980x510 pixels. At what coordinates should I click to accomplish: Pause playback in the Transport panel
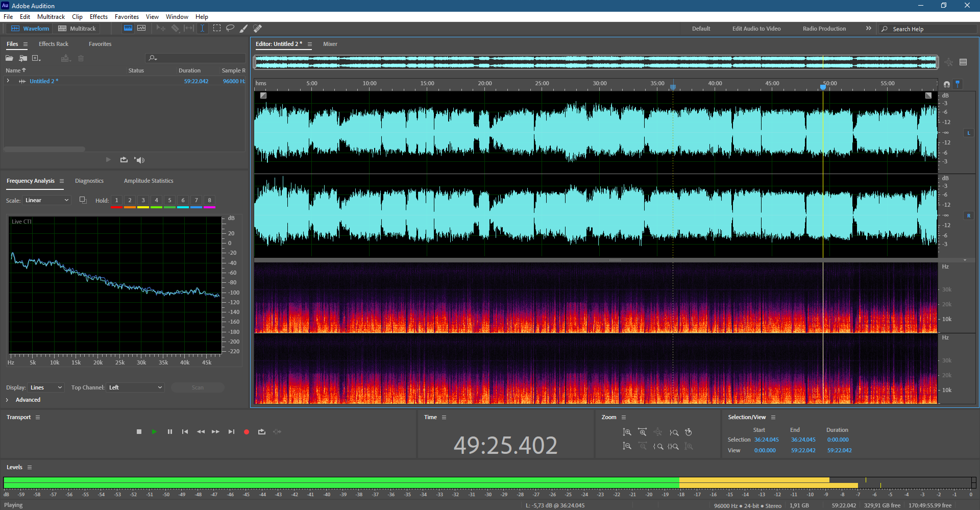[x=170, y=432]
